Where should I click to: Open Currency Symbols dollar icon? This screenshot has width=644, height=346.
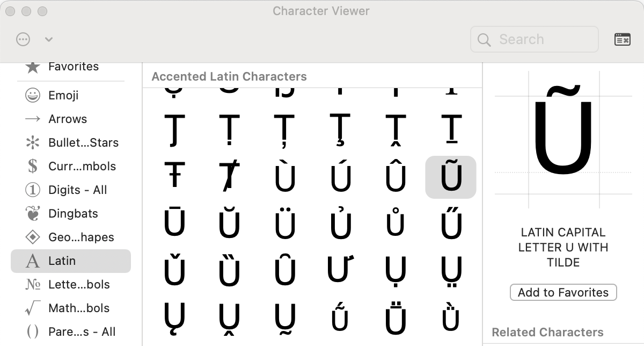point(33,167)
